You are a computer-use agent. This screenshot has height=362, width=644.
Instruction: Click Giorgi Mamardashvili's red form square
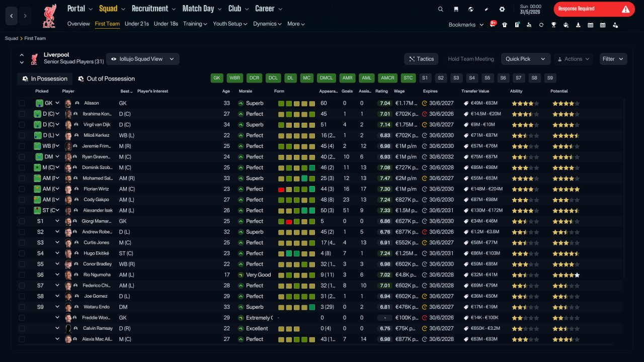[x=289, y=221]
